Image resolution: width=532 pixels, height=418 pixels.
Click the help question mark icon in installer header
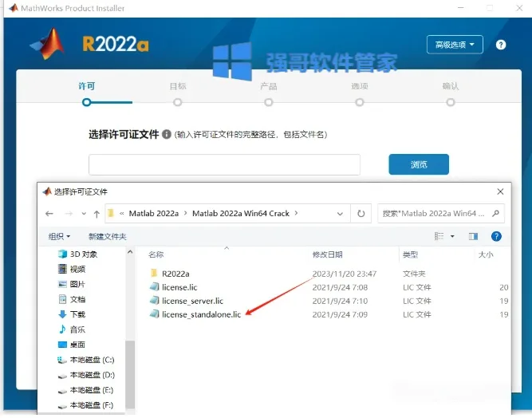[x=500, y=45]
